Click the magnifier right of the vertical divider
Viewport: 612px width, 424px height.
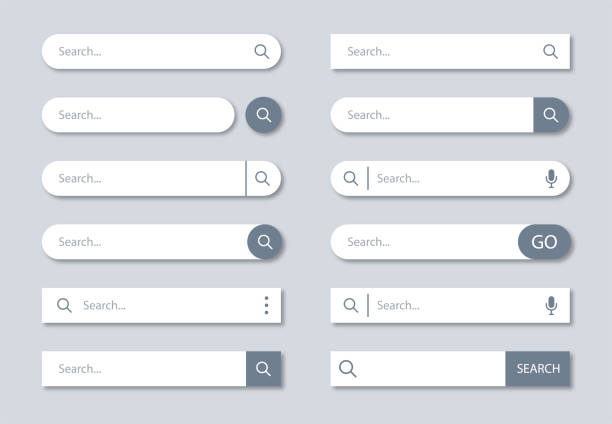263,178
